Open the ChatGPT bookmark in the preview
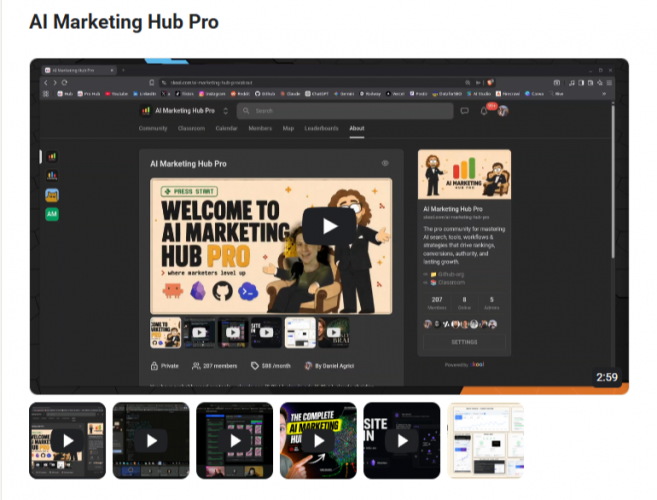Image resolution: width=657 pixels, height=500 pixels. coord(317,94)
